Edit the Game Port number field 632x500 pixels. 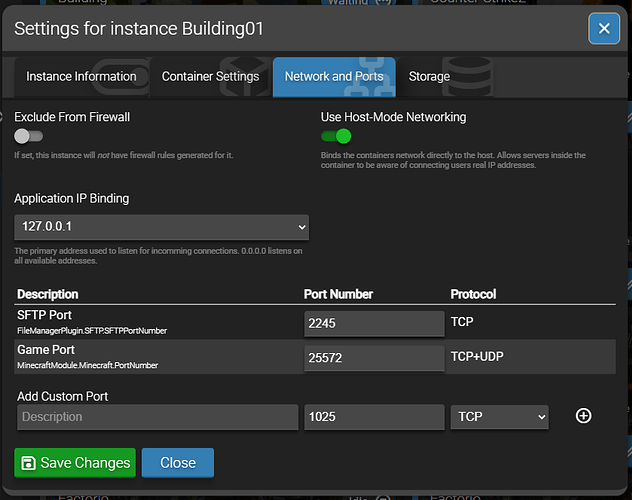pos(374,358)
